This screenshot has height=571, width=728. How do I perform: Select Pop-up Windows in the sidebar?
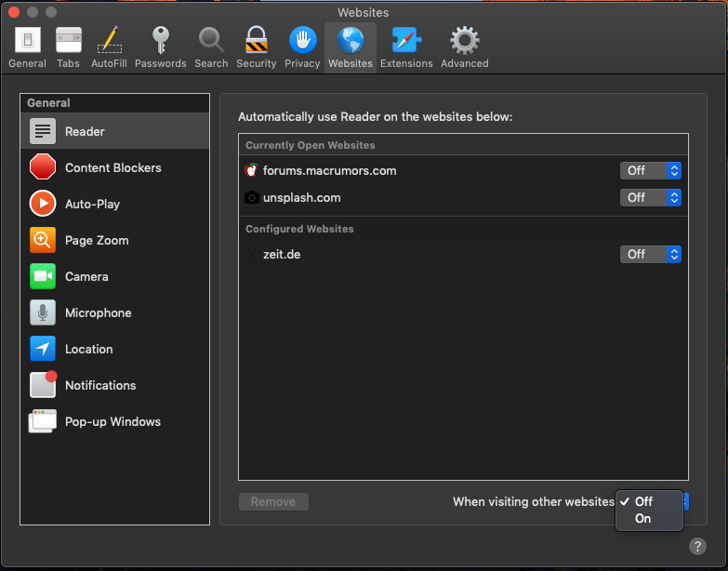[x=114, y=421]
